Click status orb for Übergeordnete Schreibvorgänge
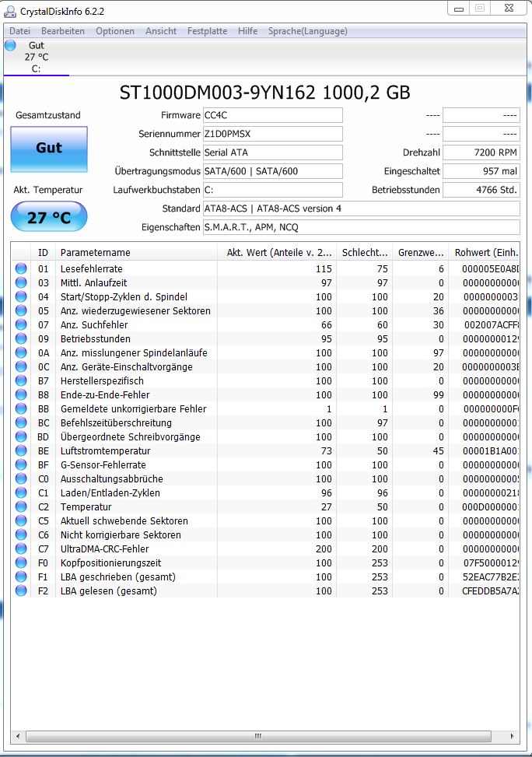The width and height of the screenshot is (532, 757). point(21,436)
